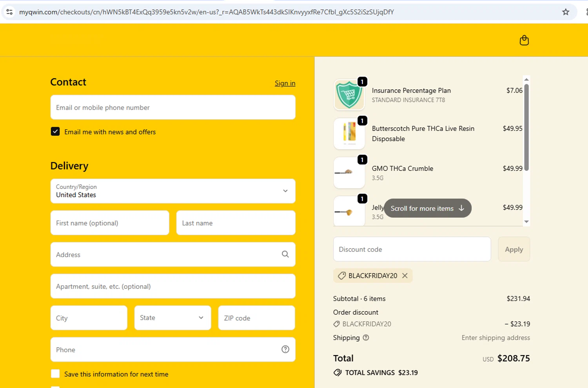The image size is (588, 388).
Task: Click the Insurance Percentage Plan thumbnail
Action: (x=349, y=95)
